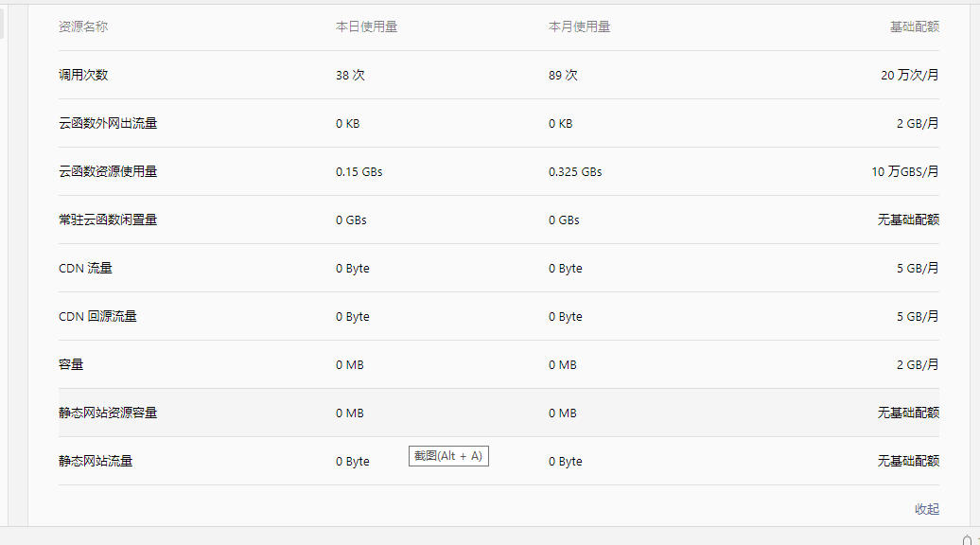Select the 调用次数 row label

[x=83, y=75]
